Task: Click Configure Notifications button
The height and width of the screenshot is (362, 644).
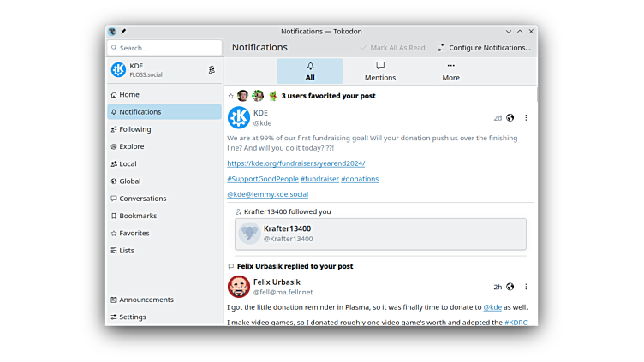Action: click(x=484, y=48)
